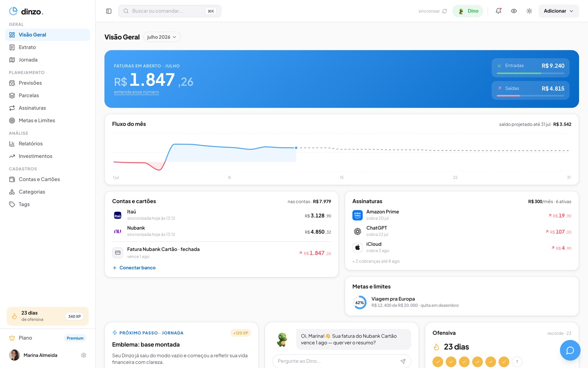The height and width of the screenshot is (368, 588).
Task: Go to Extrato in sidebar
Action: (x=48, y=47)
